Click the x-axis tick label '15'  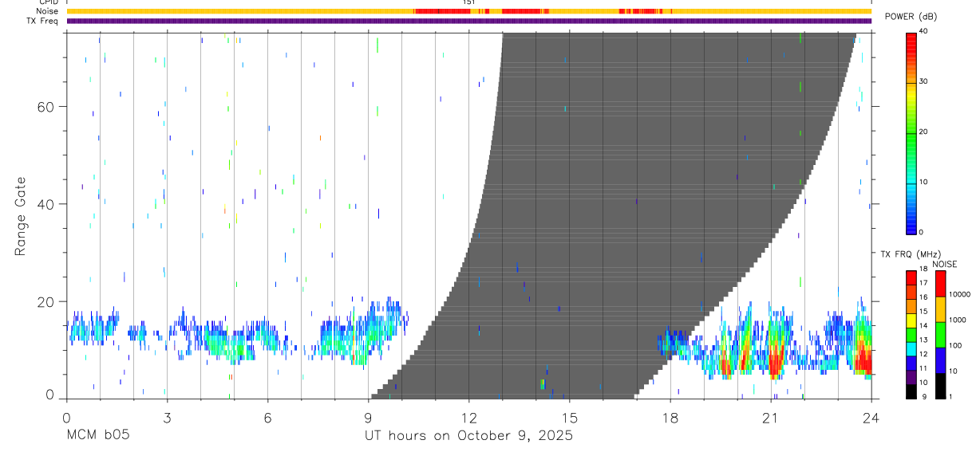pyautogui.click(x=569, y=417)
